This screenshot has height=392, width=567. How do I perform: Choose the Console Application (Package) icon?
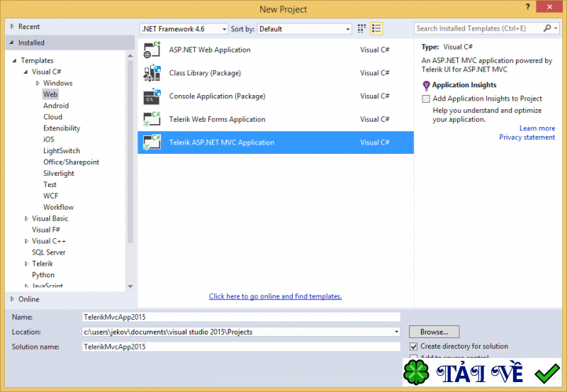pyautogui.click(x=152, y=96)
